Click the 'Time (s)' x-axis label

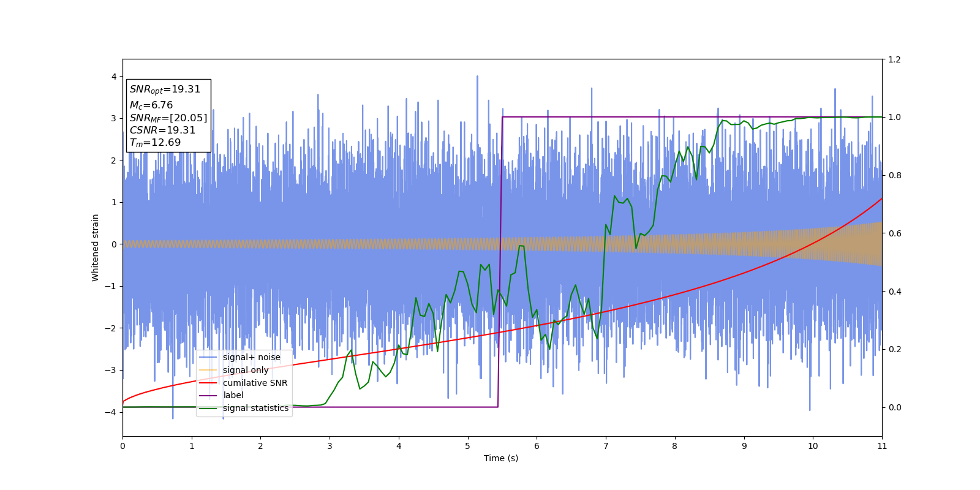tap(501, 458)
